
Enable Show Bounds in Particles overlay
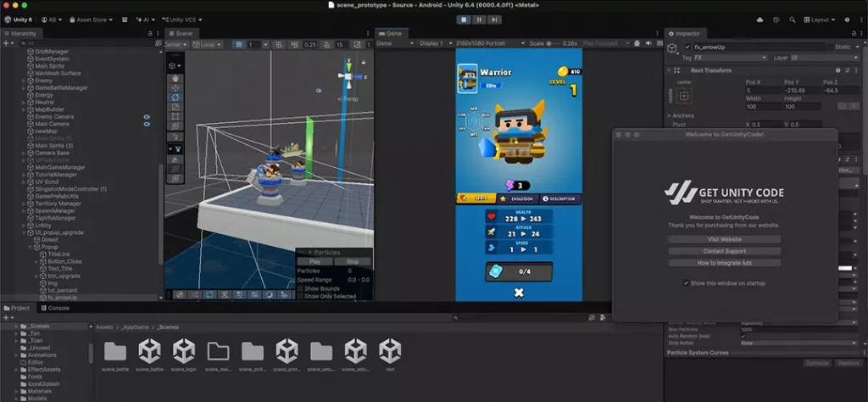[301, 288]
